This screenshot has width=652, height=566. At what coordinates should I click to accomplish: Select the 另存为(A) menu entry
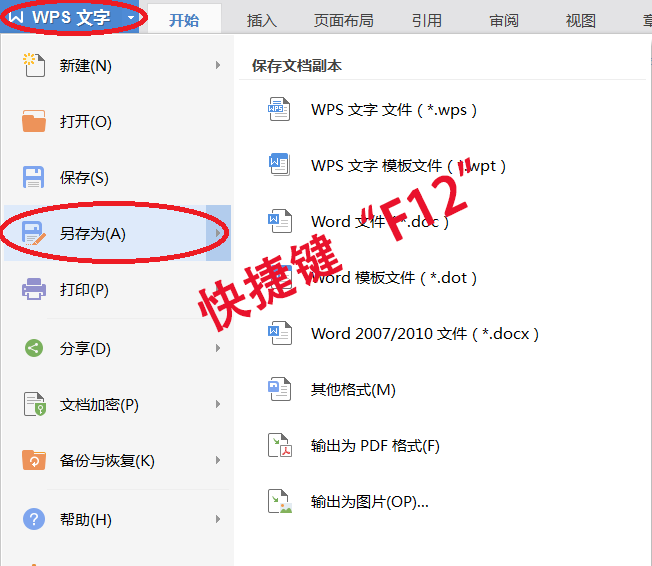coord(118,233)
